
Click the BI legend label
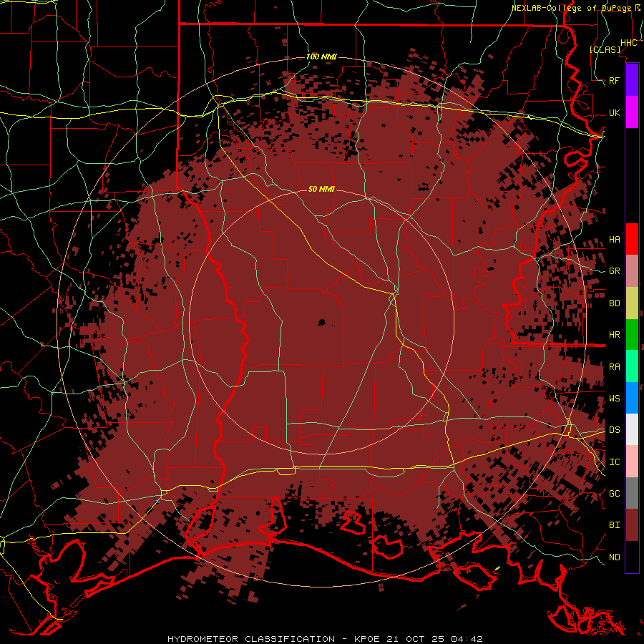click(x=614, y=525)
